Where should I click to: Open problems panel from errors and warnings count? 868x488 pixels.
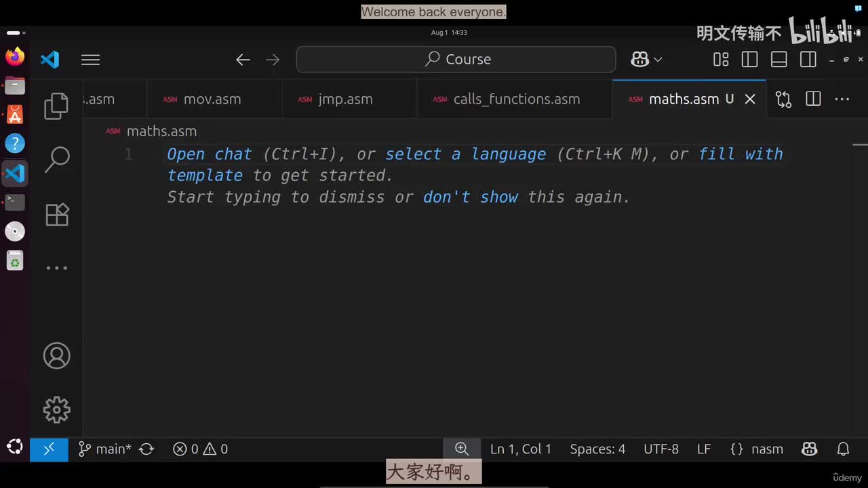[201, 449]
